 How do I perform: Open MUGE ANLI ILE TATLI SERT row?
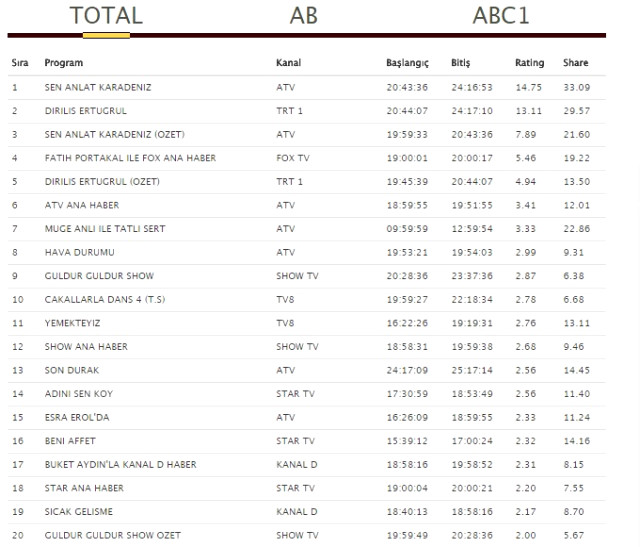click(105, 229)
